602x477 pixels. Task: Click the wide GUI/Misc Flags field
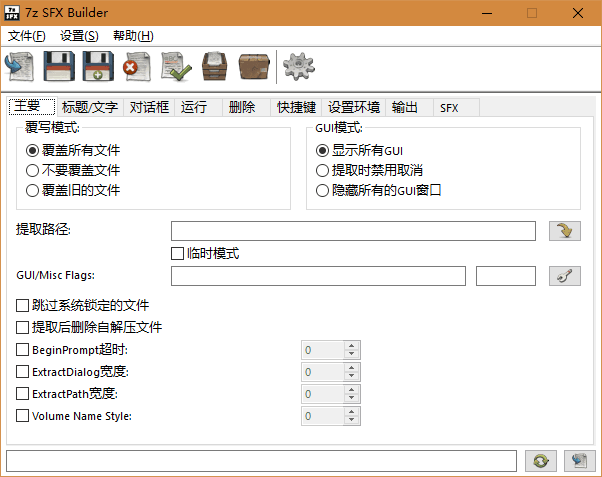pyautogui.click(x=318, y=276)
